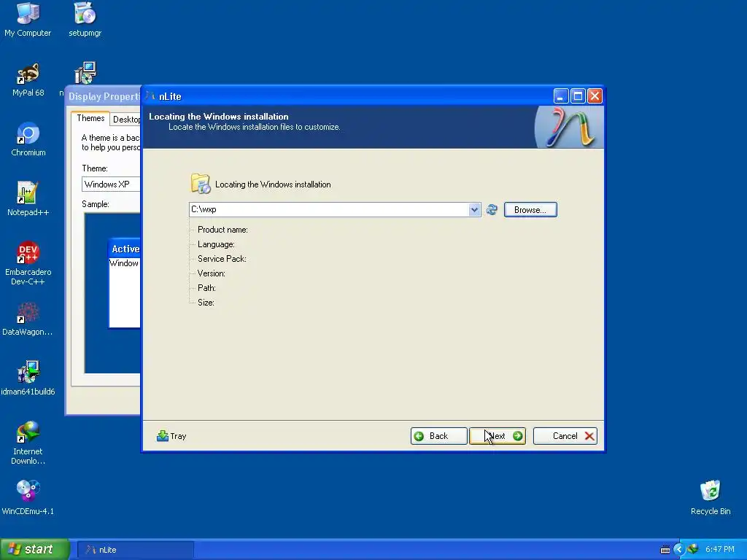Expand hidden system tray icons arrow
The width and height of the screenshot is (747, 560).
click(679, 550)
